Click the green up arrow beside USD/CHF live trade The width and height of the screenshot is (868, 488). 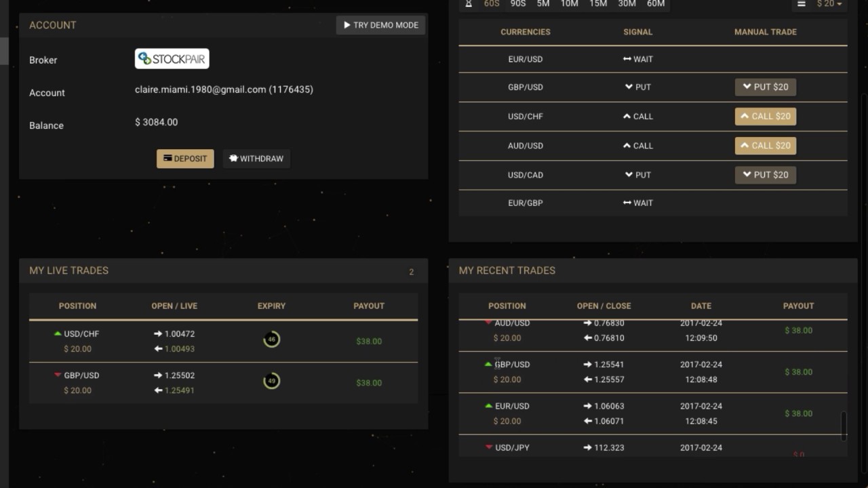(58, 333)
